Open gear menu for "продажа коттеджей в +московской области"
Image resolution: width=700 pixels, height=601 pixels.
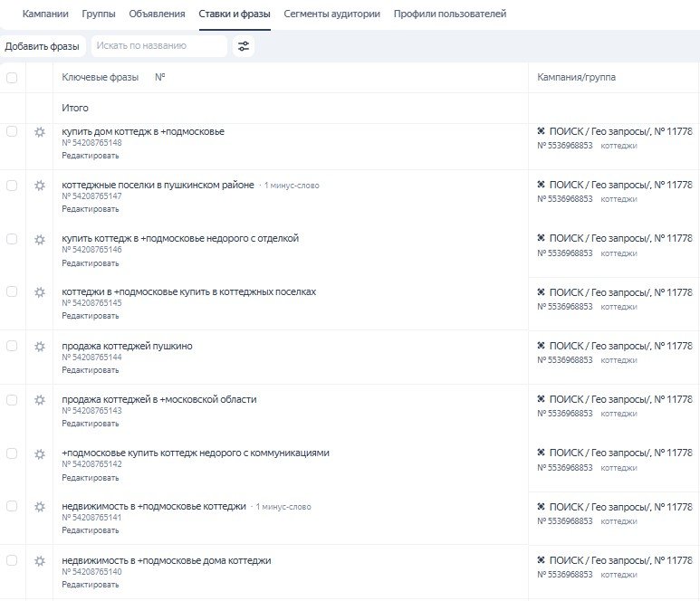pyautogui.click(x=39, y=400)
